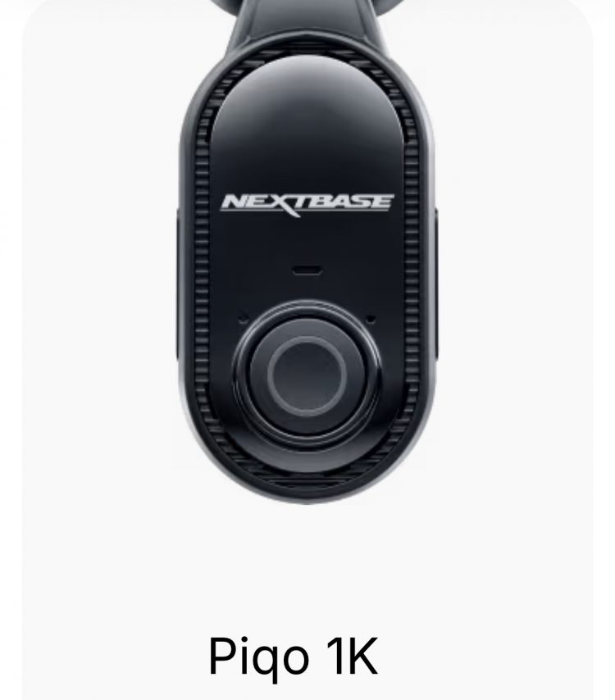Image resolution: width=615 pixels, height=700 pixels.
Task: Select the small microphone slot below the logo
Action: click(307, 270)
